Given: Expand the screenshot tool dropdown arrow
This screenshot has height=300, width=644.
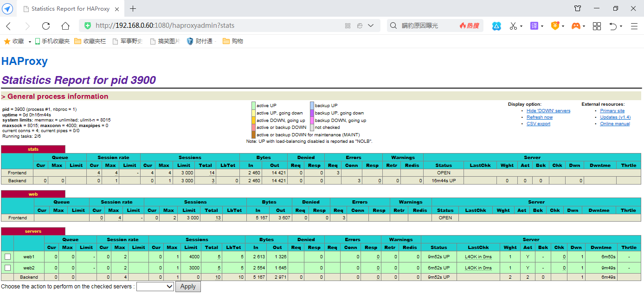Looking at the screenshot, I should (x=521, y=26).
